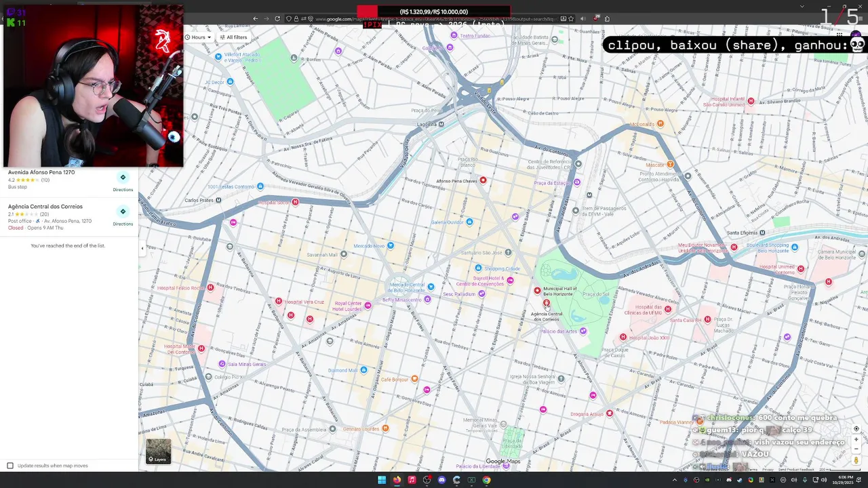Click the Agência Central dos Correios map pin
Screen dimensions: 868x488
tap(547, 304)
